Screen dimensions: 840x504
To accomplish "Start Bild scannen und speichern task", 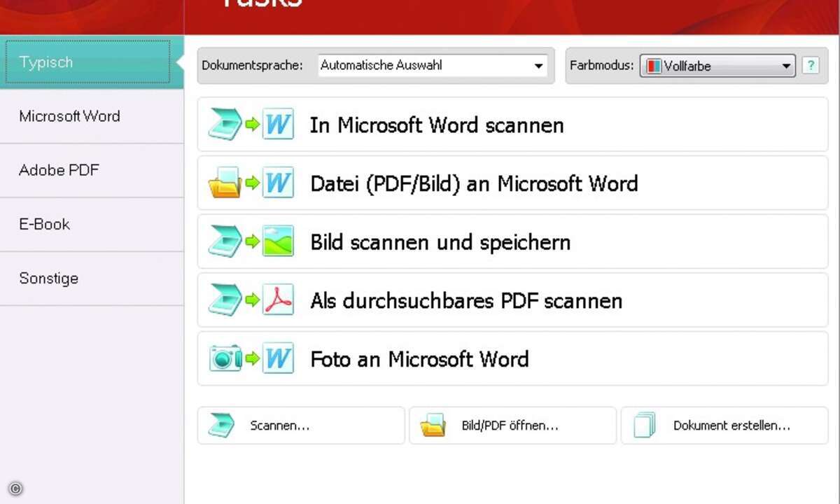I will (x=512, y=242).
